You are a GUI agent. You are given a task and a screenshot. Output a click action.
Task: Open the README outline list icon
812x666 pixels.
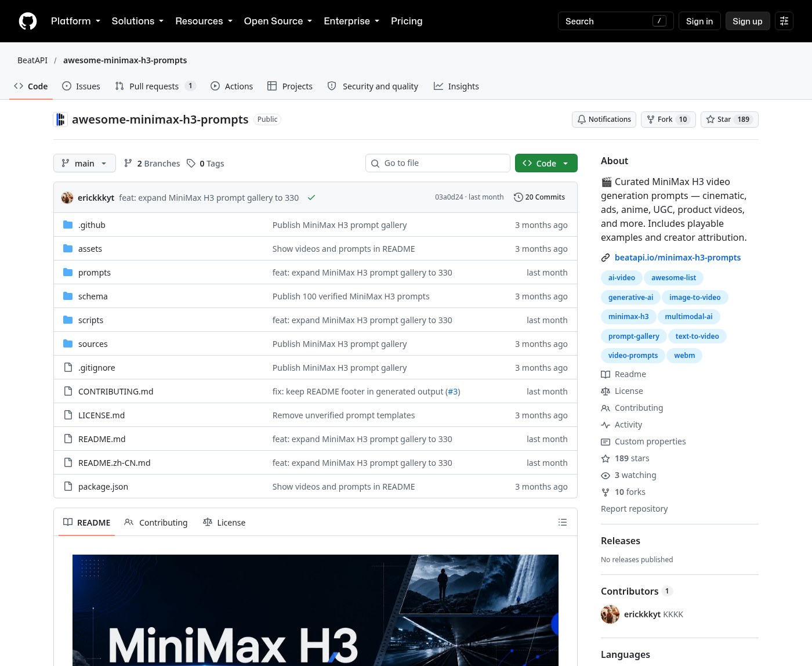tap(563, 522)
